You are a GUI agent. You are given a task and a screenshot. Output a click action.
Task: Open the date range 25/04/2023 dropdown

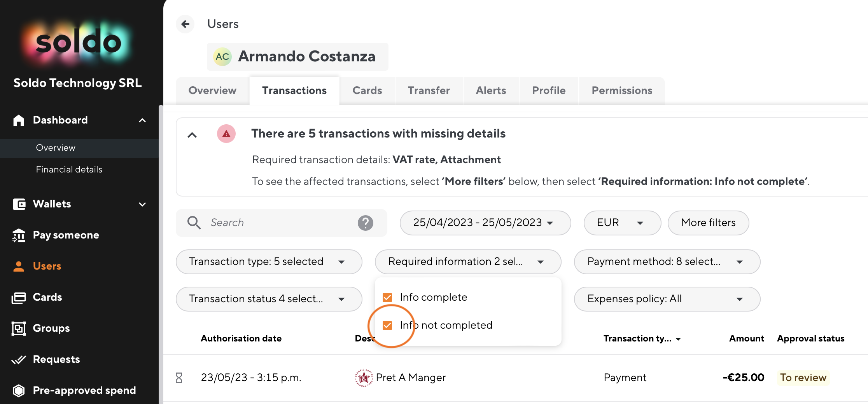[x=485, y=223]
